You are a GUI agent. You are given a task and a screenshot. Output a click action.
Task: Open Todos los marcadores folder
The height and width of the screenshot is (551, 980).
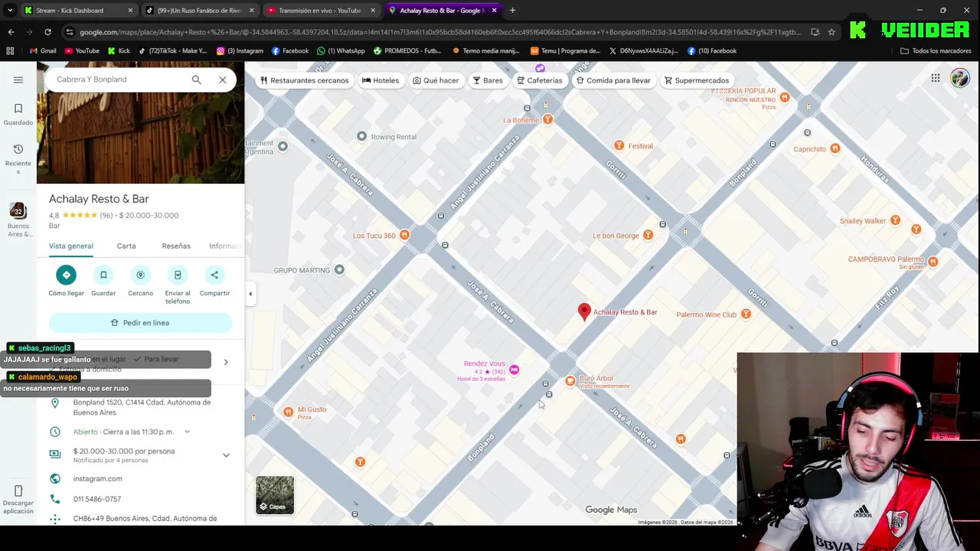coord(936,51)
